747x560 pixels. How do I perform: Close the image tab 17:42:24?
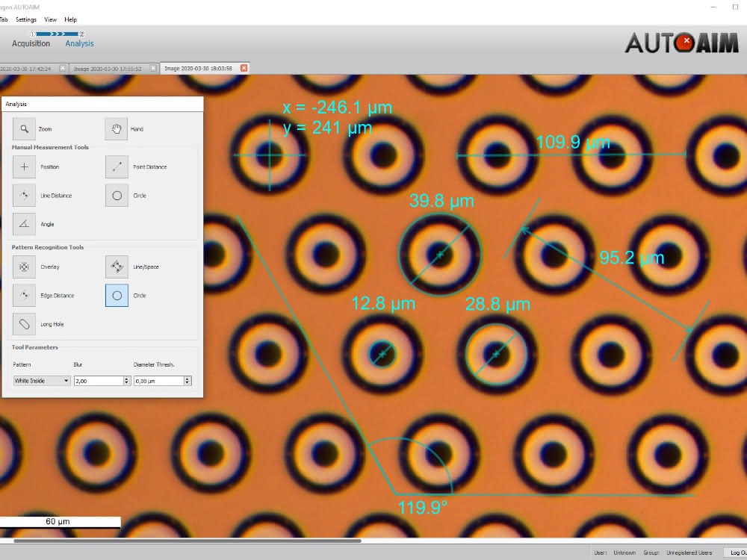(63, 68)
